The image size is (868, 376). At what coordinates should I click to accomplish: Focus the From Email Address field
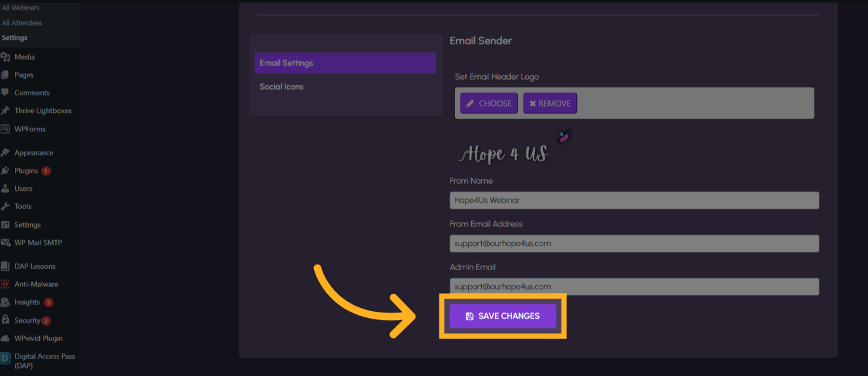pos(634,243)
